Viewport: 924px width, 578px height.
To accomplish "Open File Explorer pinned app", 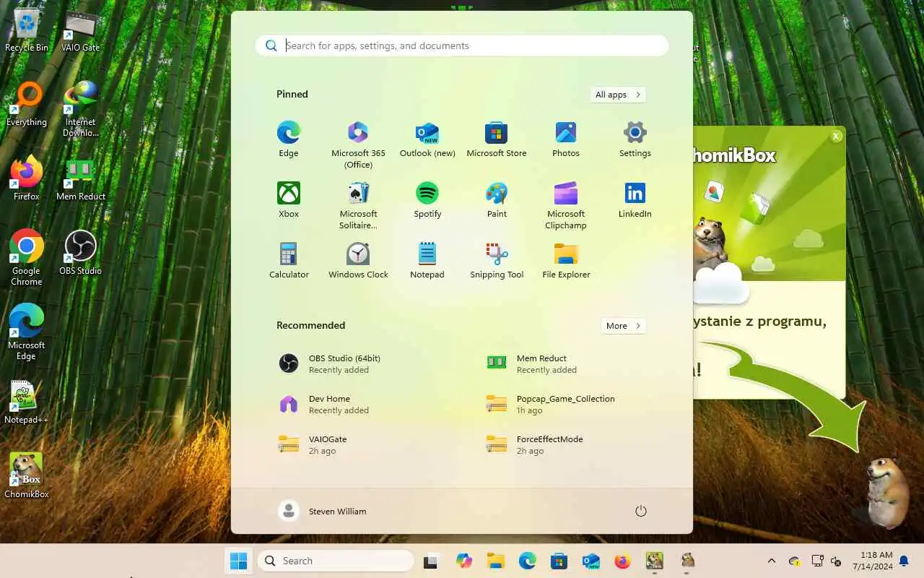I will (x=566, y=261).
